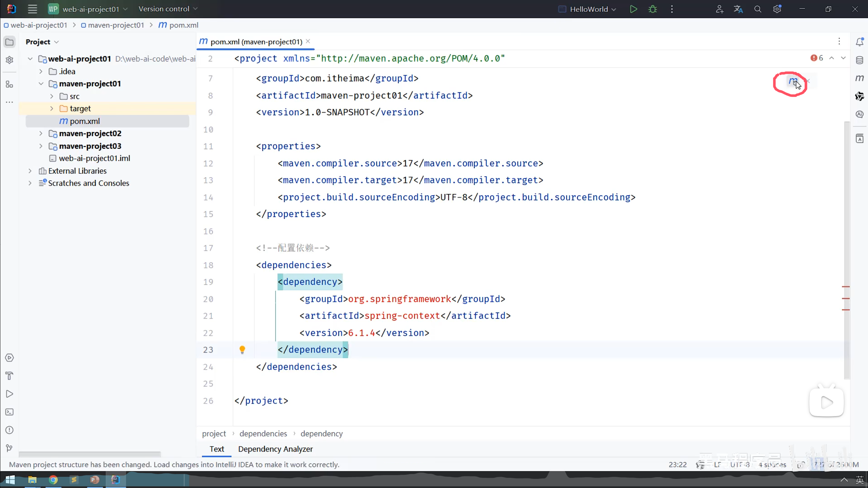
Task: Select the target folder in the project tree
Action: [x=80, y=109]
